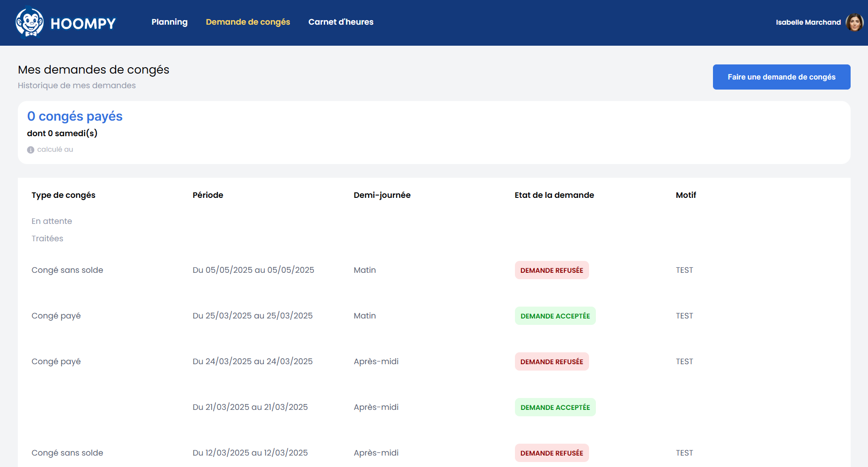Image resolution: width=868 pixels, height=467 pixels.
Task: Open the Planning menu item
Action: pyautogui.click(x=169, y=22)
